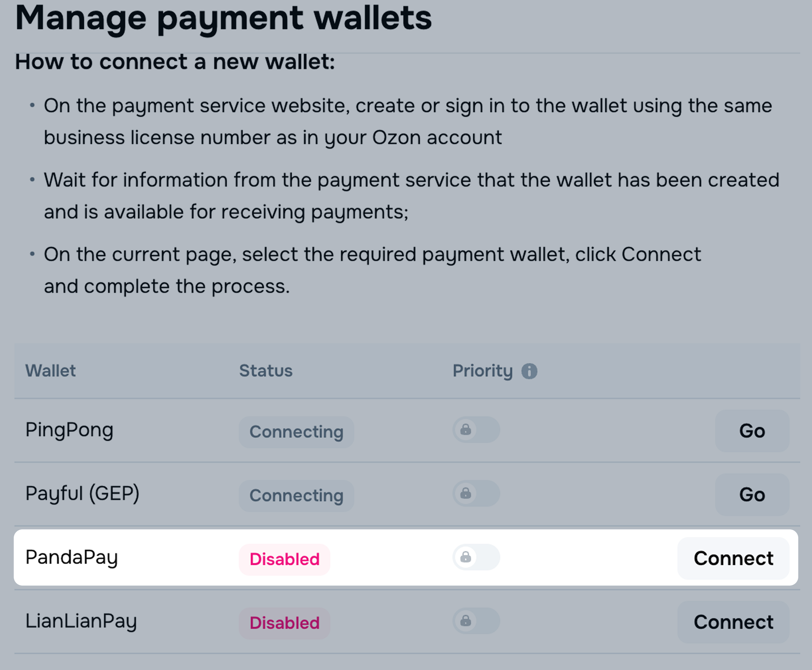Click the Connecting status badge for Payful (GEP)
The image size is (812, 670).
[296, 496]
